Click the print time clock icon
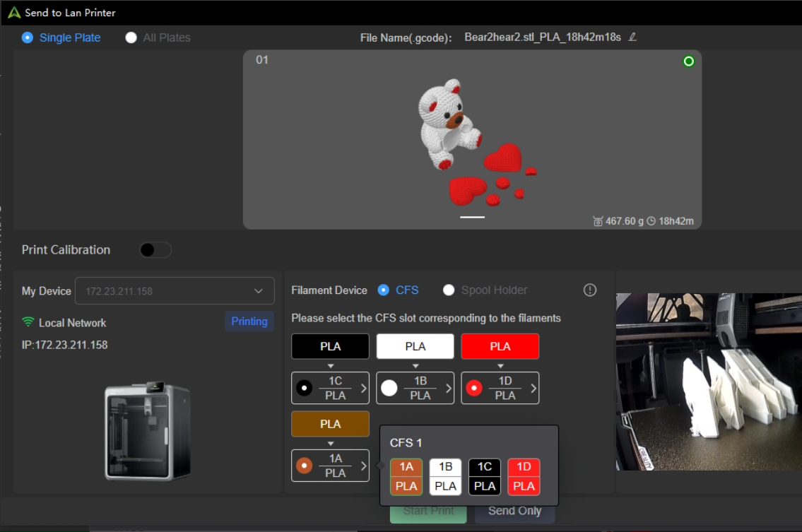This screenshot has width=802, height=532. click(x=651, y=221)
